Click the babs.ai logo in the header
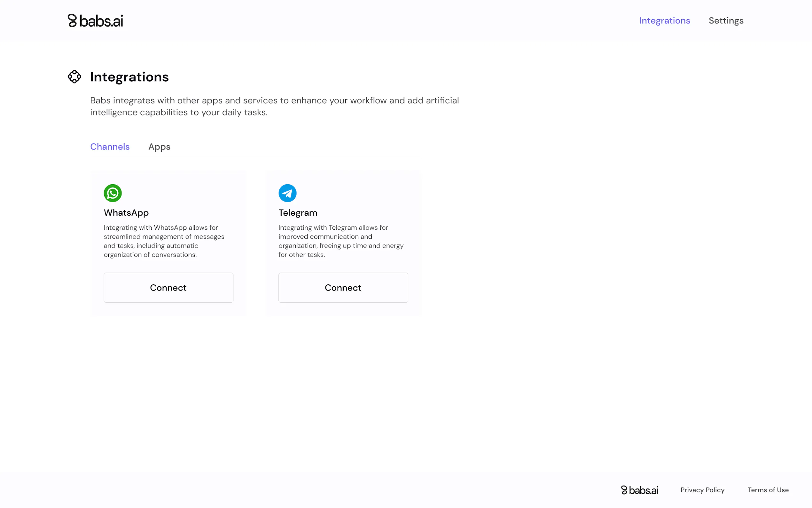 (95, 21)
